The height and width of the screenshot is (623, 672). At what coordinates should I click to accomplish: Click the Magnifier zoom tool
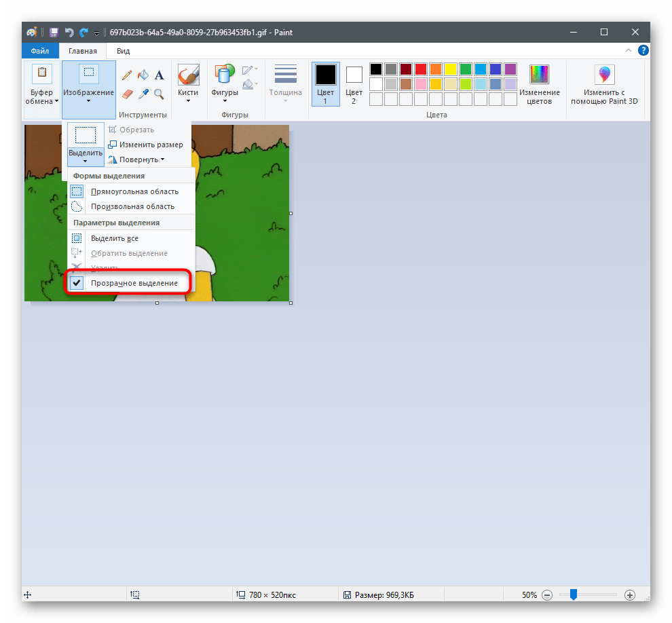pos(159,94)
